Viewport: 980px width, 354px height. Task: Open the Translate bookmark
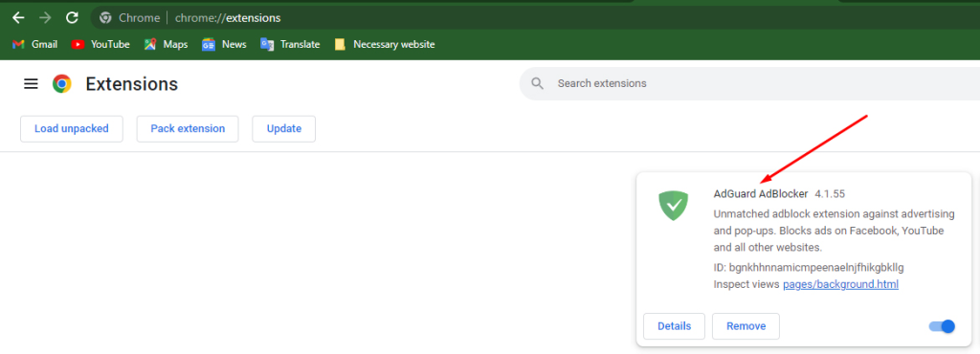(291, 44)
